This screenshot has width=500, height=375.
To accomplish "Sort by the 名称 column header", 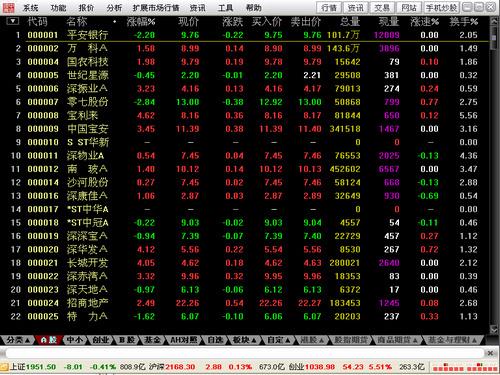I will pyautogui.click(x=77, y=22).
